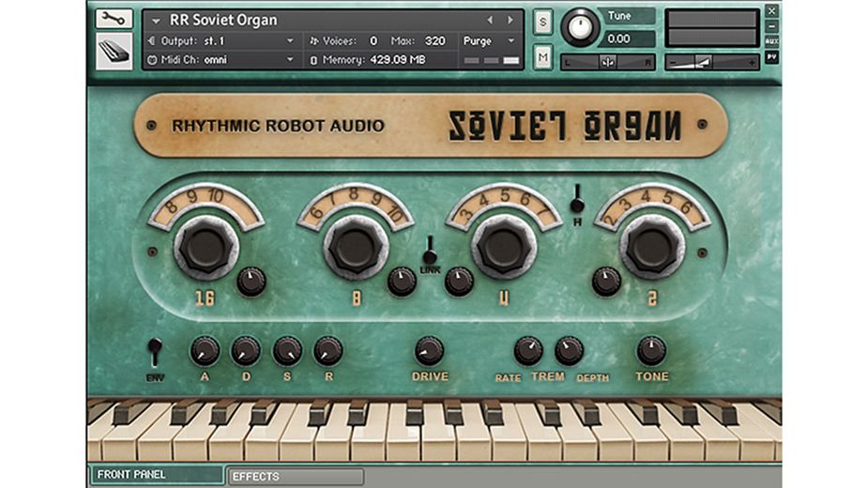Click the PV button
868x488 pixels.
pyautogui.click(x=771, y=56)
